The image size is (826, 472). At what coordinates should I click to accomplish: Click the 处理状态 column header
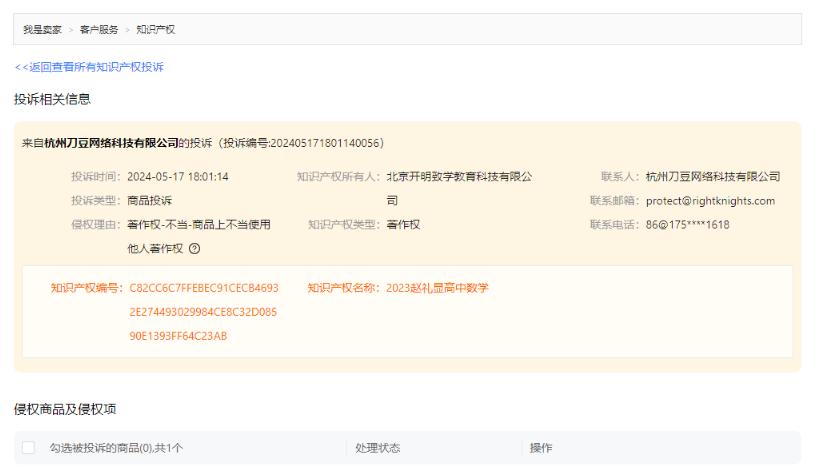coord(377,448)
